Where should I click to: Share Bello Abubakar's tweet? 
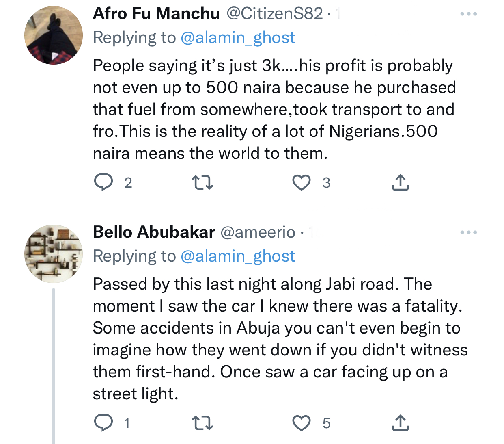401,423
